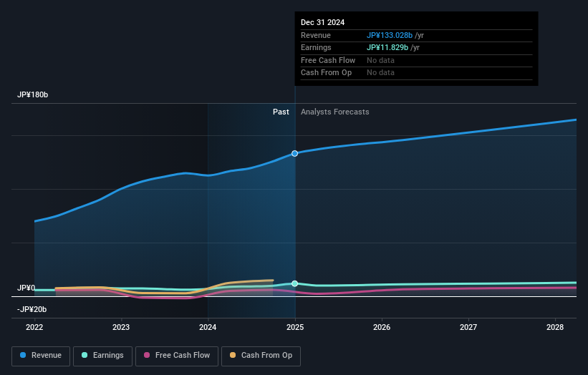Click the Cash From Op tooltip row label
Screen dimensions: 588x375
(327, 73)
